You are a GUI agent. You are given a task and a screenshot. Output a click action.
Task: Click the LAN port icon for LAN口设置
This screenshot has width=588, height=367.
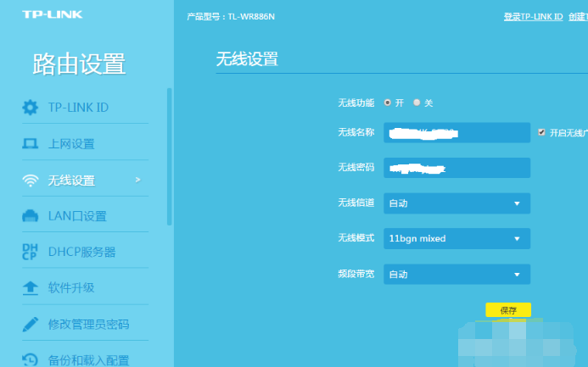[x=30, y=216]
